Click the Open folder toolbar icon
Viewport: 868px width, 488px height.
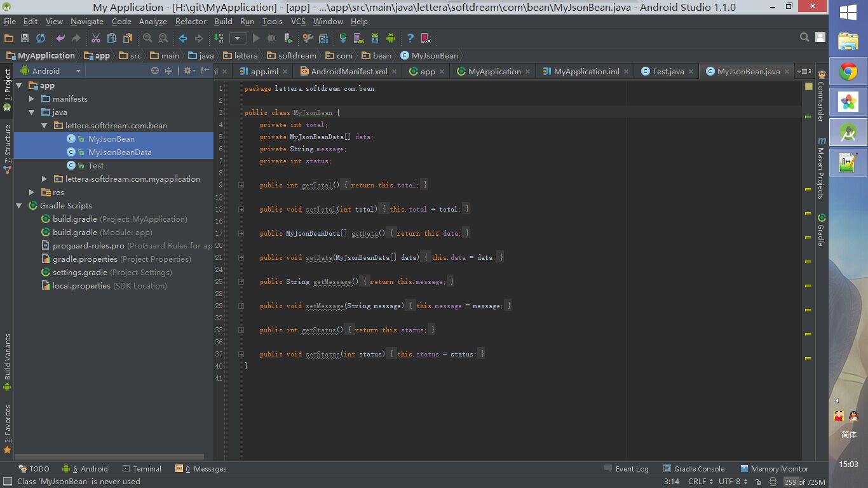click(x=8, y=38)
